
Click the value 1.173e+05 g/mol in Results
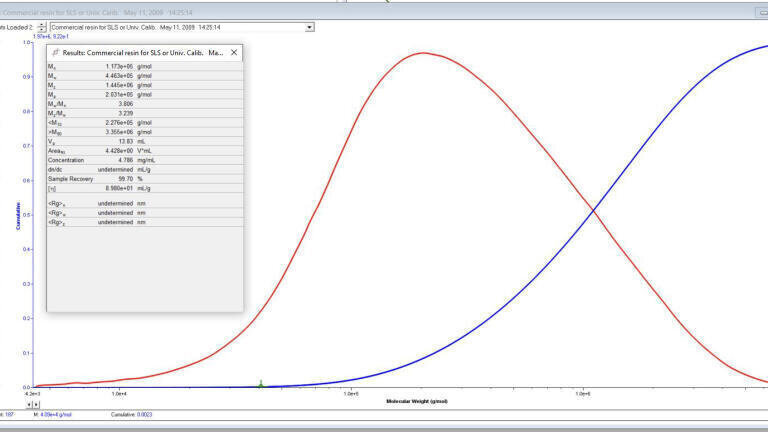coord(128,66)
